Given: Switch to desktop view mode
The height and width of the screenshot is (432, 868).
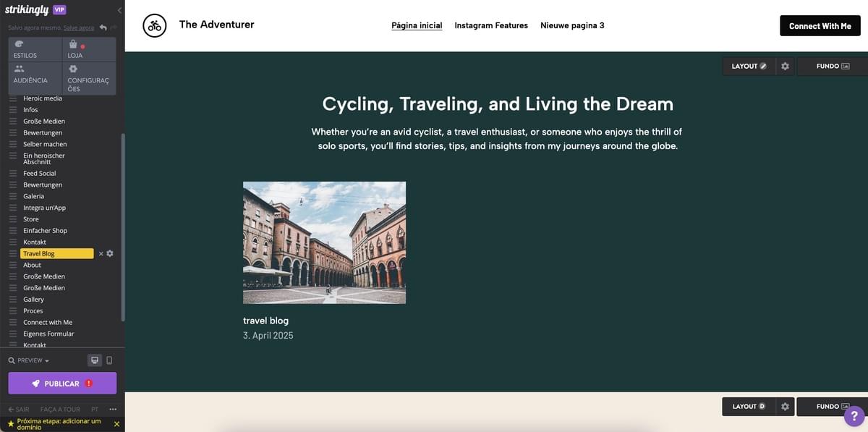Looking at the screenshot, I should coord(94,360).
